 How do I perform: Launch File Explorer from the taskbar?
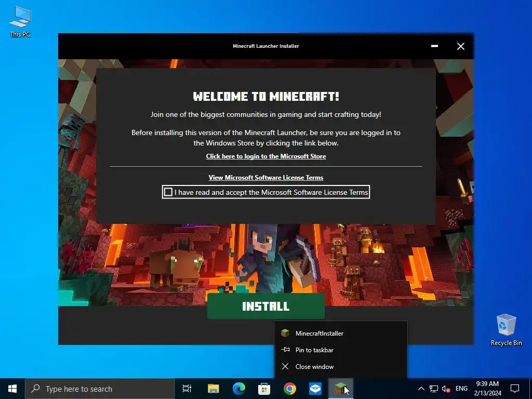pos(214,389)
